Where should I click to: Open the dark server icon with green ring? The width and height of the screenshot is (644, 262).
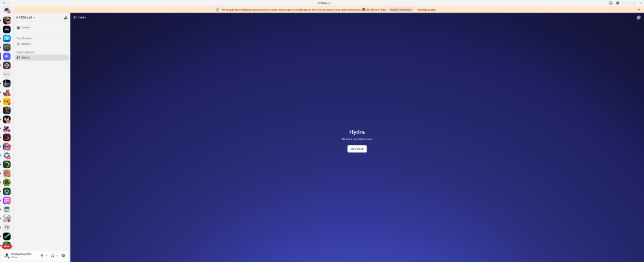pyautogui.click(x=6, y=164)
